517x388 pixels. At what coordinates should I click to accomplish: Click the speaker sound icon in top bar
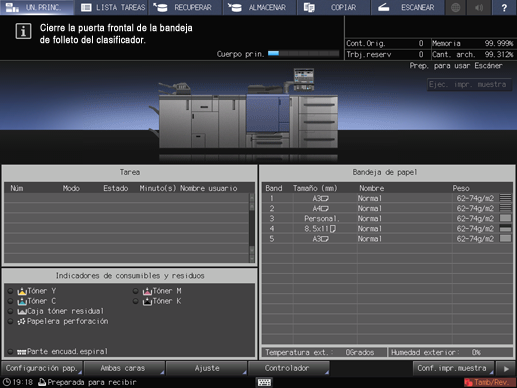pos(479,7)
